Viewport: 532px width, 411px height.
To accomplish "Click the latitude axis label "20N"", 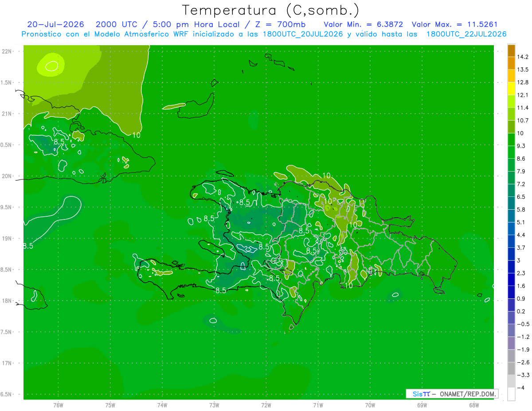I will (x=8, y=176).
